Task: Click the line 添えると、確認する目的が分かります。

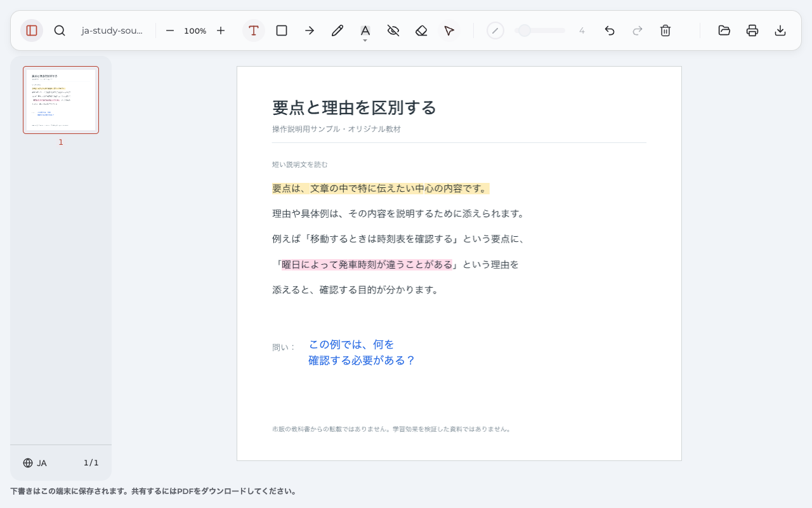Action: [356, 290]
